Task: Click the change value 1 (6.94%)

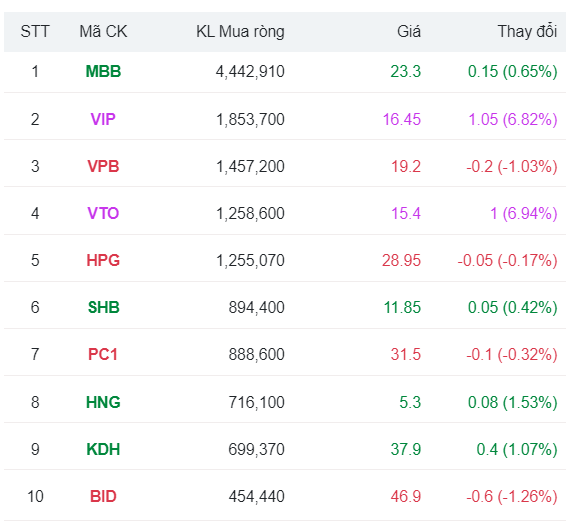Action: click(x=524, y=213)
